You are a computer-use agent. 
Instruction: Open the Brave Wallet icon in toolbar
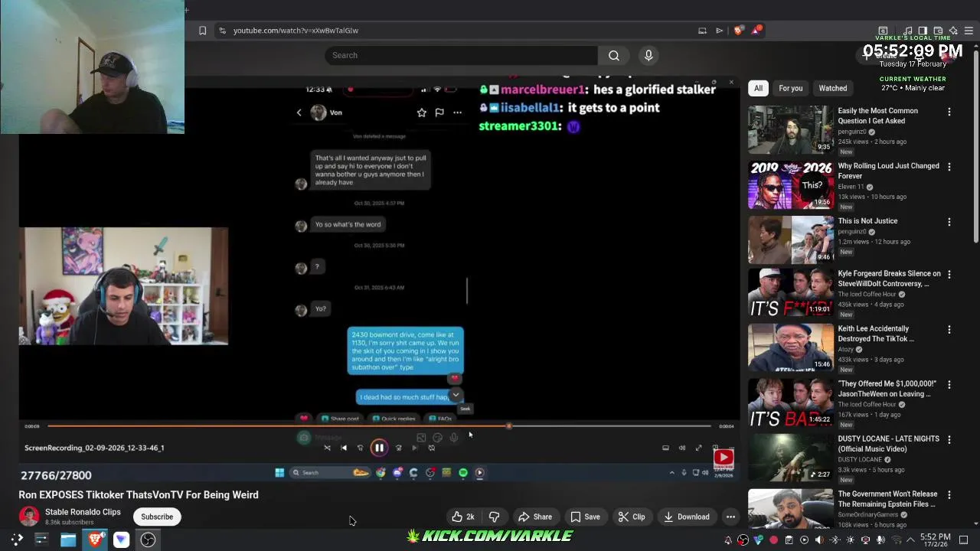coord(938,31)
